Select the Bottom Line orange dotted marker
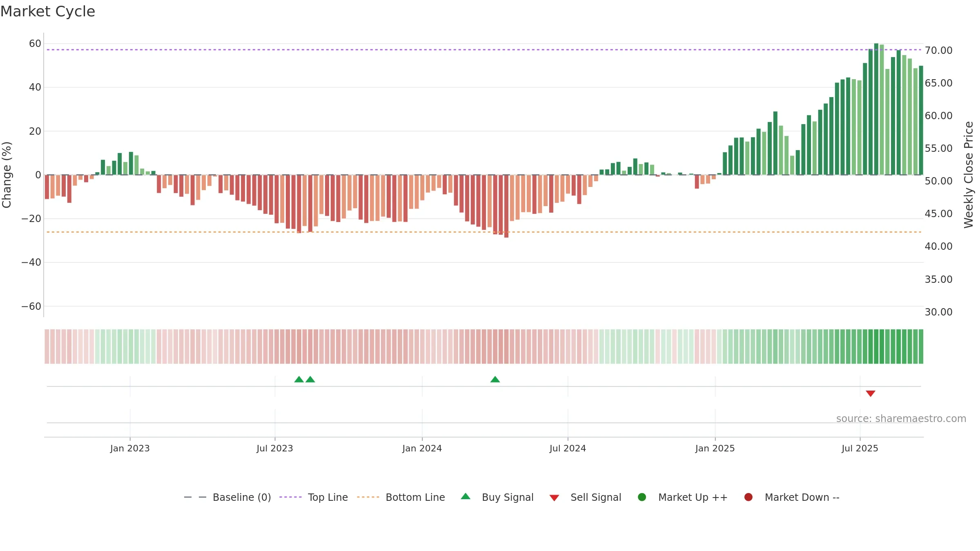 click(368, 497)
